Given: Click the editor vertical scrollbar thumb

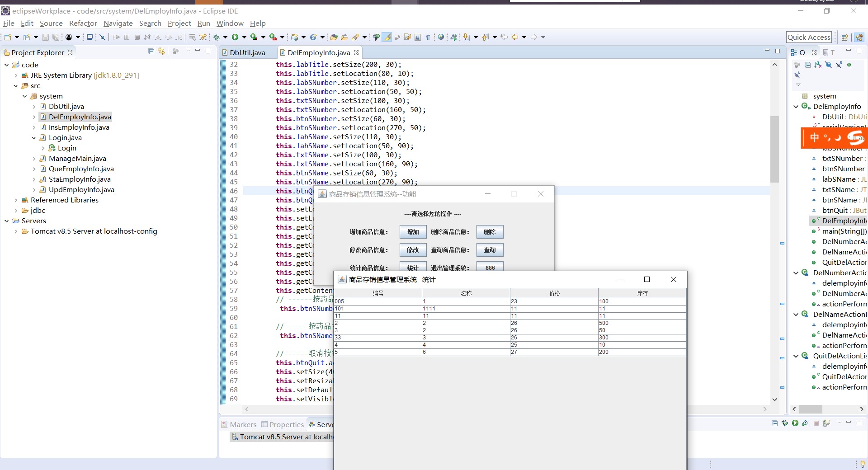Looking at the screenshot, I should pos(774,149).
